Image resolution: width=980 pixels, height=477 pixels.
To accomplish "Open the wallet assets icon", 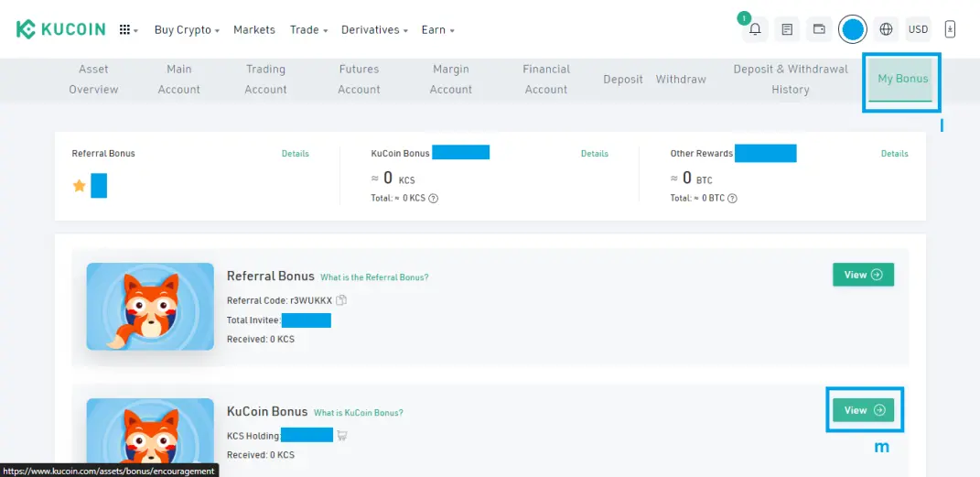I will [819, 29].
